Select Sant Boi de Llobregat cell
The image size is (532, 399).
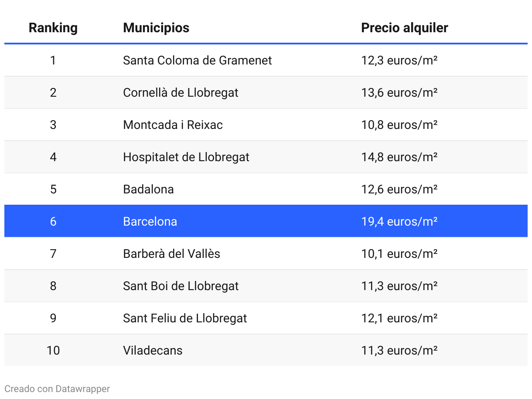[x=181, y=286]
